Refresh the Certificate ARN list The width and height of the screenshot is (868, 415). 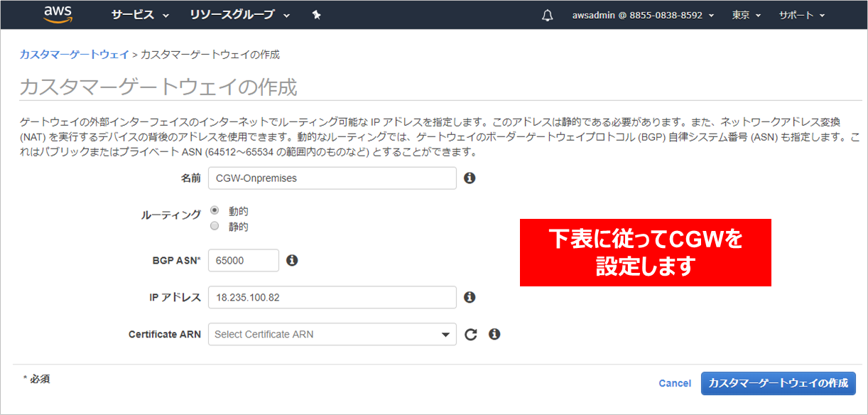tap(470, 335)
